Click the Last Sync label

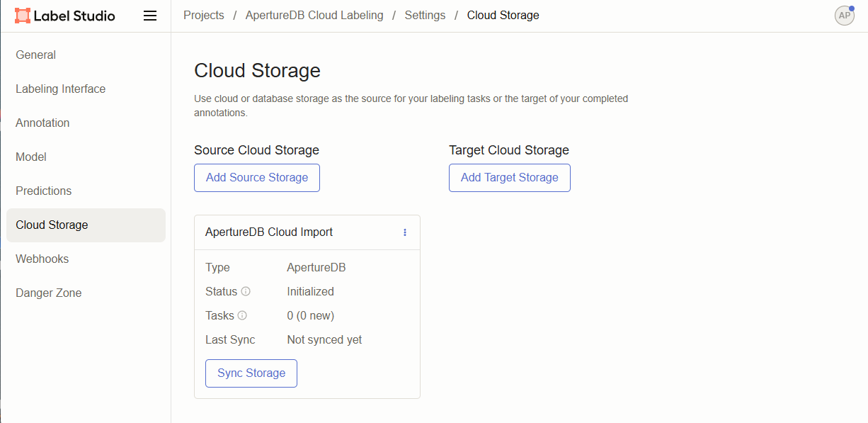[x=230, y=340]
